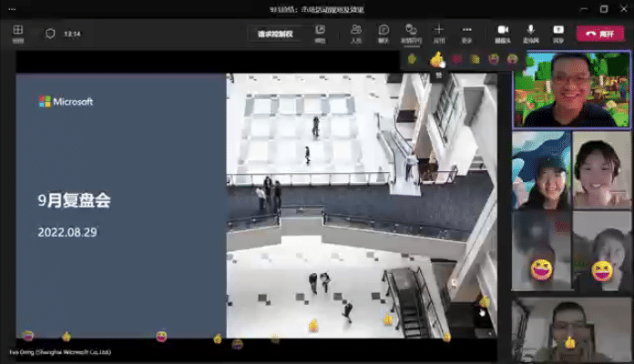The height and width of the screenshot is (364, 634).
Task: Pop out the shared content window
Action: point(320,33)
